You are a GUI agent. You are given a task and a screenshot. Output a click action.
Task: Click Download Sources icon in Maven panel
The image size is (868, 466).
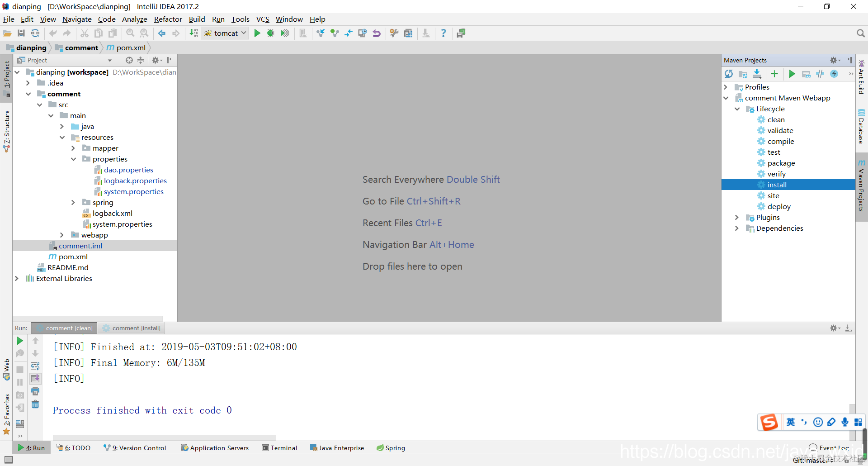pyautogui.click(x=757, y=74)
